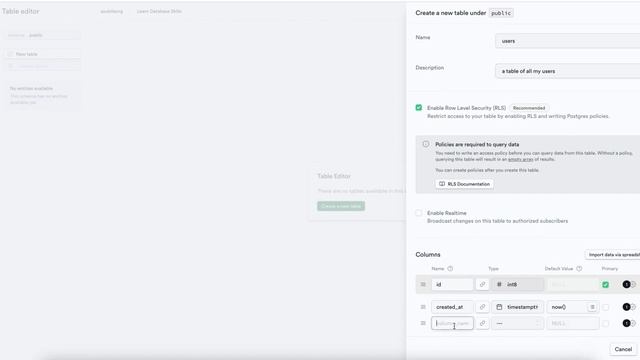Click the Learn Database Skills breadcrumb
This screenshot has width=640, height=360.
click(x=159, y=11)
